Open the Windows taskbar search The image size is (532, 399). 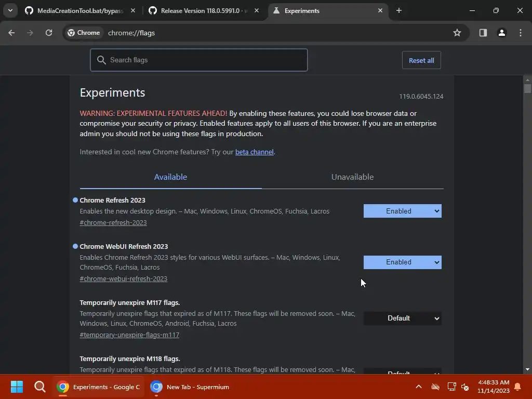(39, 387)
